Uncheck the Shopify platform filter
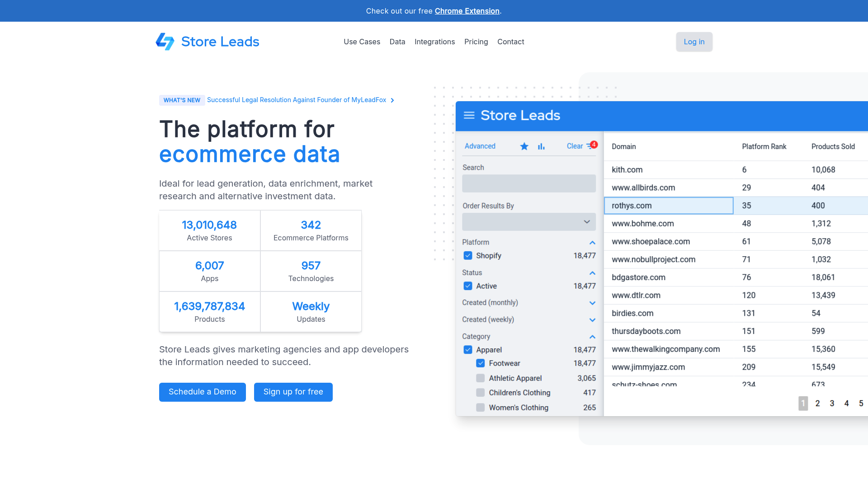Image resolution: width=868 pixels, height=488 pixels. (468, 255)
